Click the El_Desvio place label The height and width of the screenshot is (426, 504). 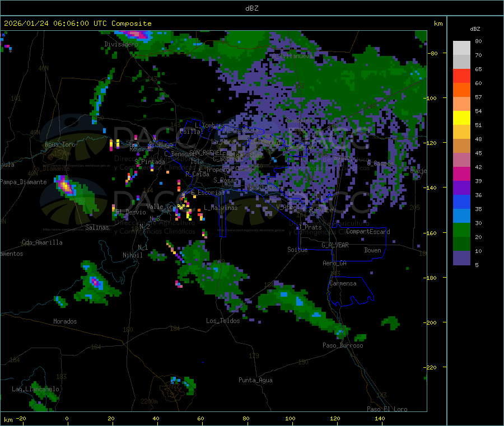coord(131,212)
